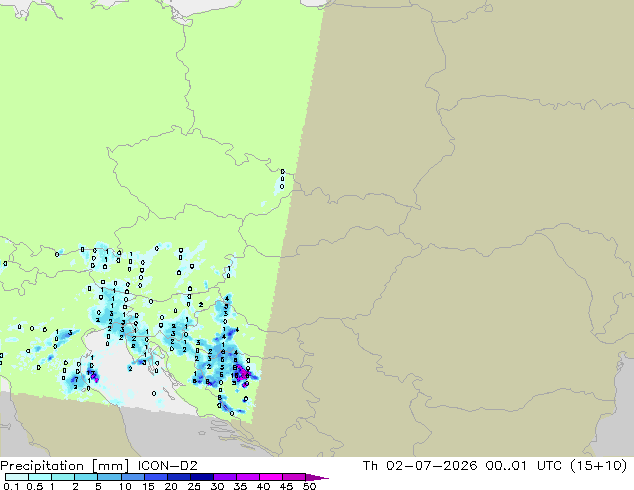The image size is (634, 490).
Task: Click the date '02-07-2026' text
Action: point(431,466)
